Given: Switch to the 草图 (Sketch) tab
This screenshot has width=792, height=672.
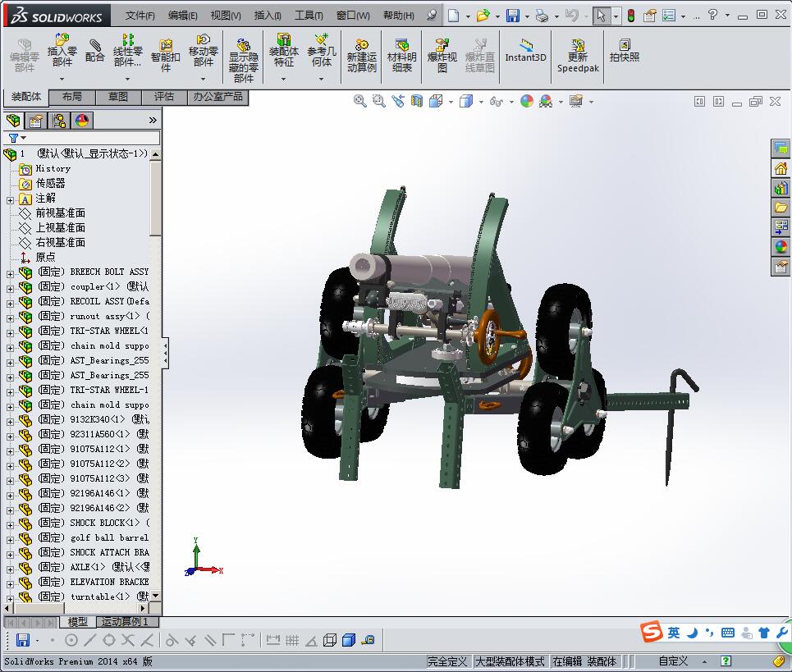Looking at the screenshot, I should point(117,97).
